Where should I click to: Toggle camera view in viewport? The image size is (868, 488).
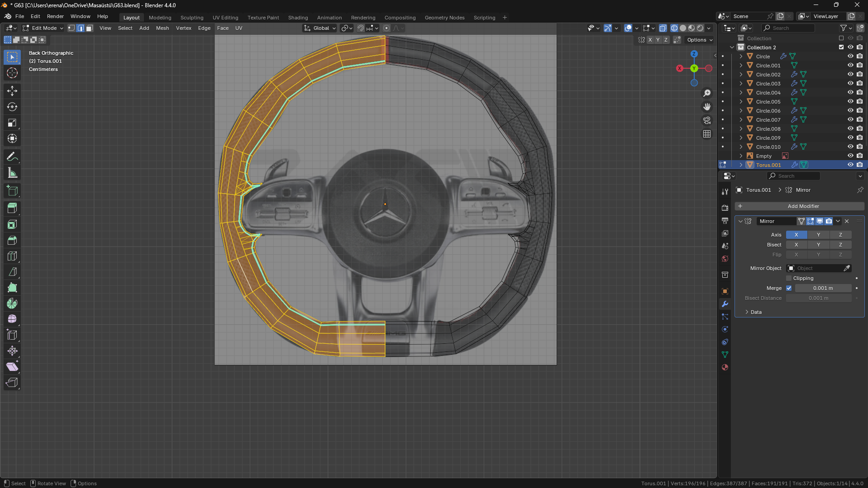(707, 120)
